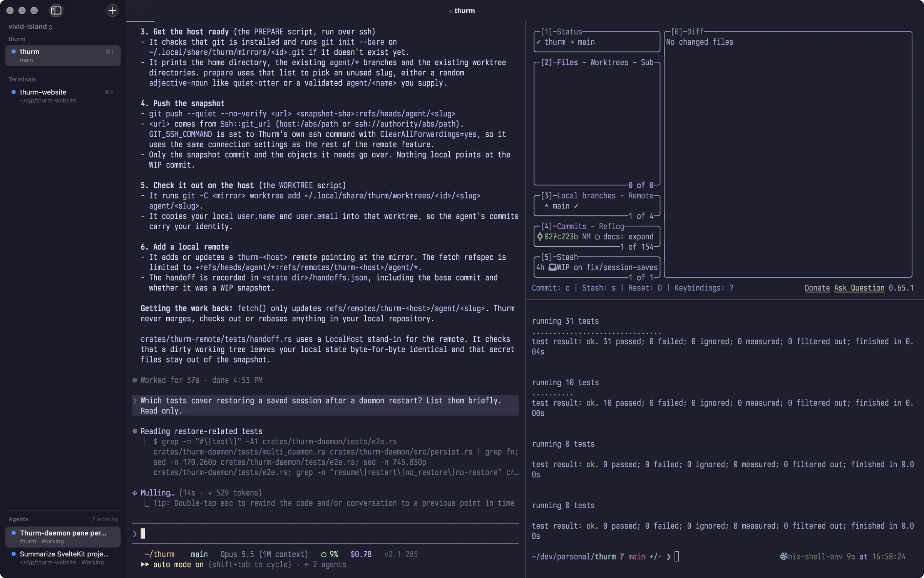Click the 'Reset: D' keybinding hint
924x578 pixels.
click(x=645, y=288)
